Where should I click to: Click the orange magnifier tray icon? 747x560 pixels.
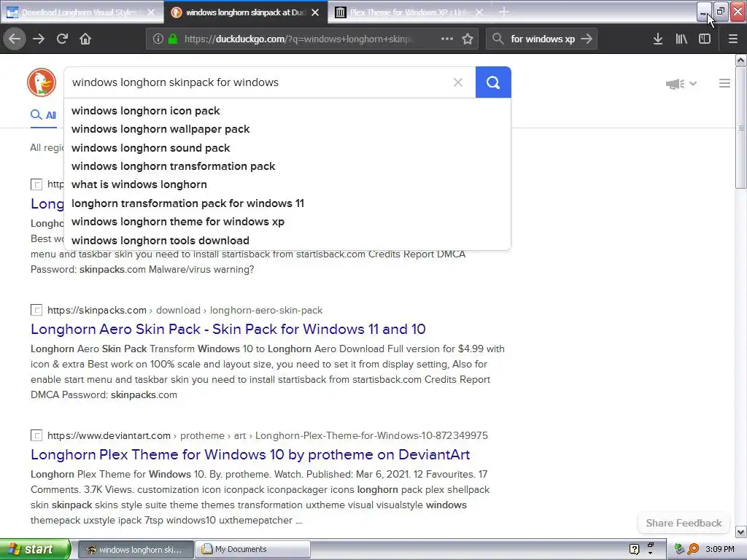point(693,549)
